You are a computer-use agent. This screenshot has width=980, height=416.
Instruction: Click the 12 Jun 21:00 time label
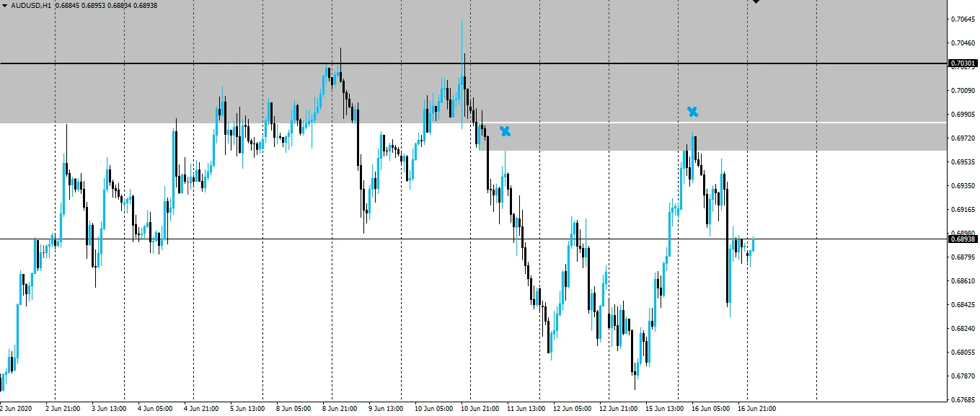point(617,409)
